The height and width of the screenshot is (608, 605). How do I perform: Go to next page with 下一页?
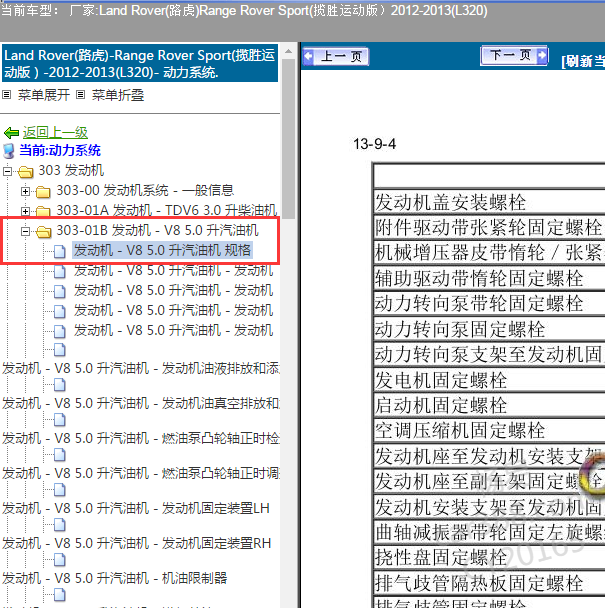pos(514,55)
